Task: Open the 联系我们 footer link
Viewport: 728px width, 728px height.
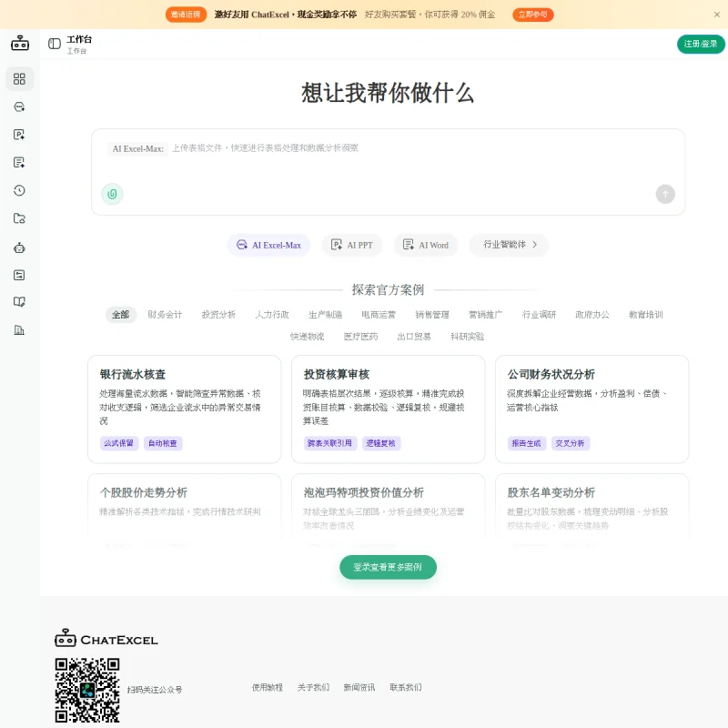Action: point(405,688)
